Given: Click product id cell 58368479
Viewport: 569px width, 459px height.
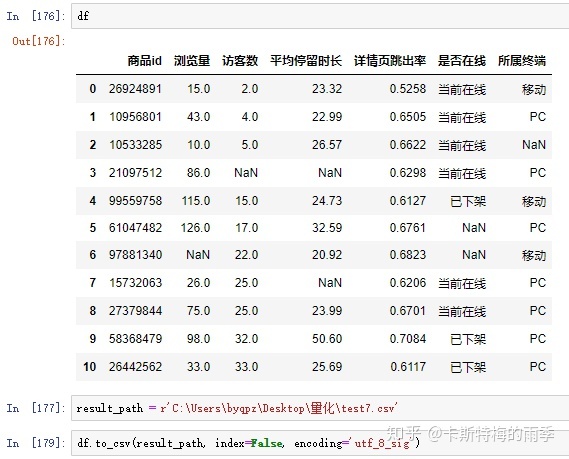Looking at the screenshot, I should click(x=135, y=339).
